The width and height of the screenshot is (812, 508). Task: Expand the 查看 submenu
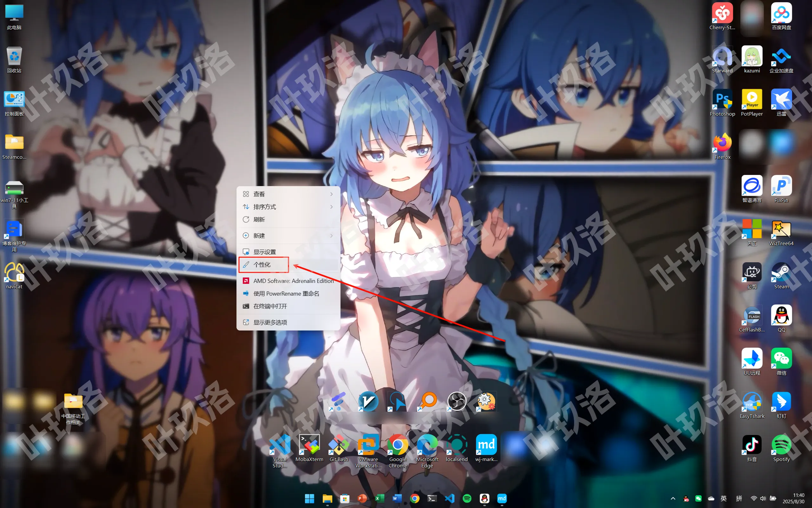click(x=288, y=194)
